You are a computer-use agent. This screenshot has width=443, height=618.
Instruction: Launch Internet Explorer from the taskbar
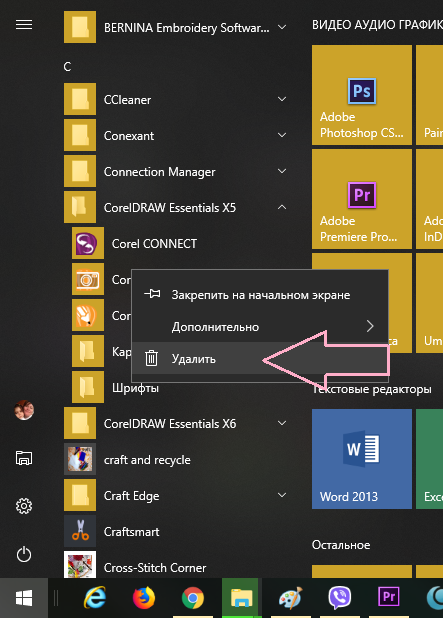tap(95, 598)
